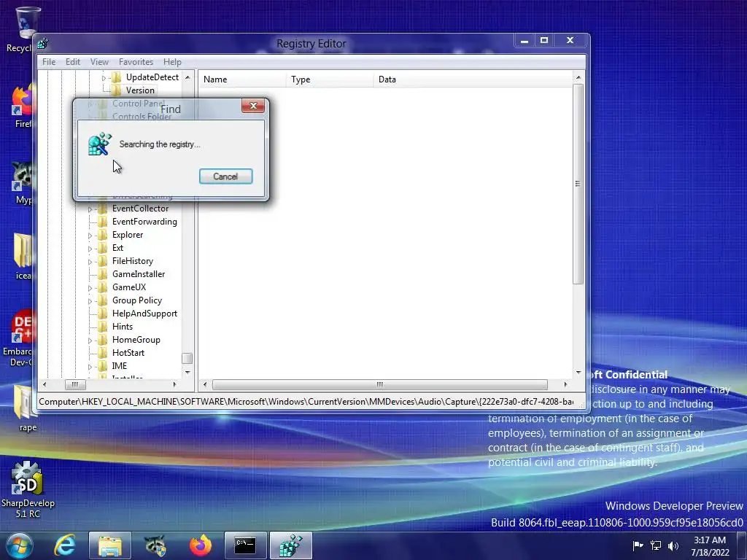This screenshot has width=747, height=560.
Task: Open File Explorer from the taskbar
Action: (109, 545)
